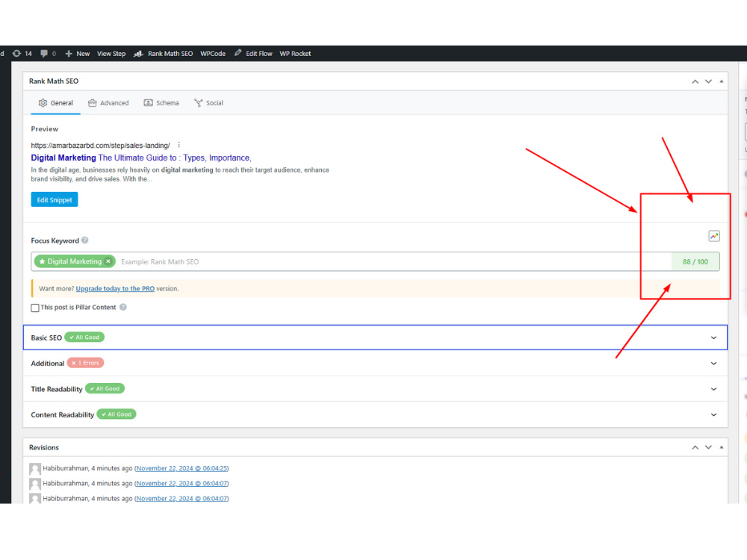Click the 88 / 100 score badge

tap(695, 261)
